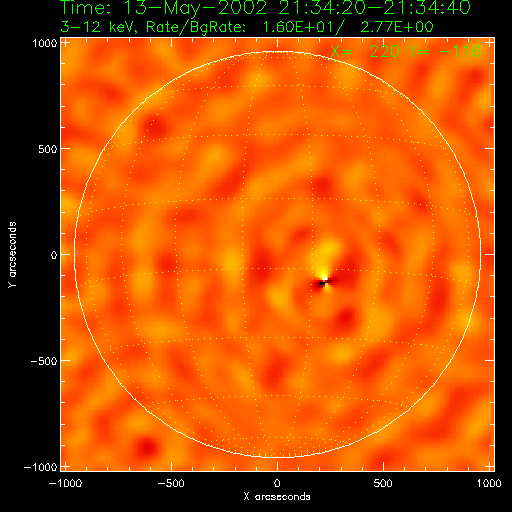512x512 pixels.
Task: Click the 13-May-2002 date in the title
Action: [x=195, y=7]
